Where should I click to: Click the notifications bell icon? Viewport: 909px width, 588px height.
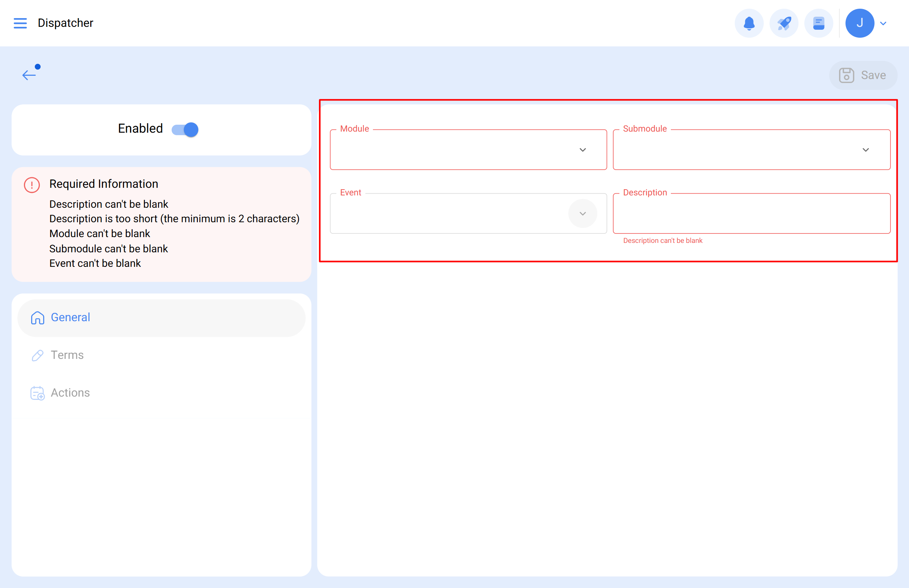tap(749, 23)
